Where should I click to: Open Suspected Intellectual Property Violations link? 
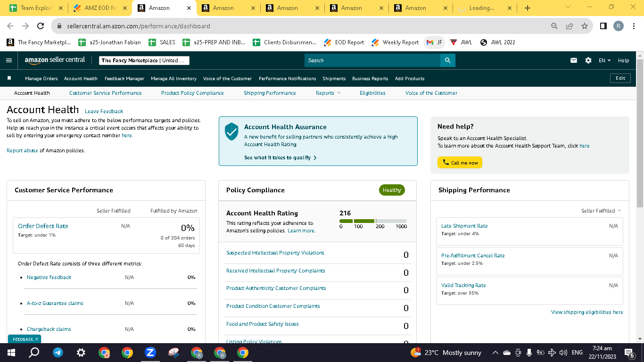click(x=275, y=253)
